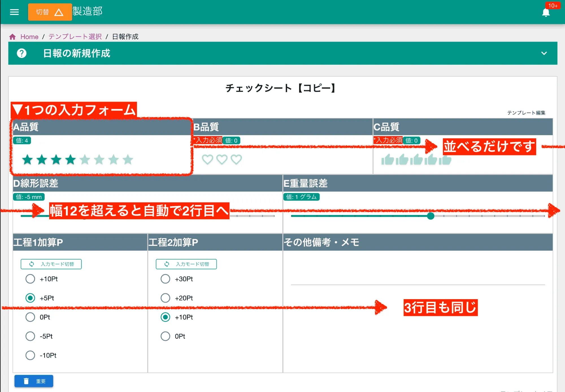Click the trash icon on the 重要 button
565x392 pixels.
click(26, 381)
